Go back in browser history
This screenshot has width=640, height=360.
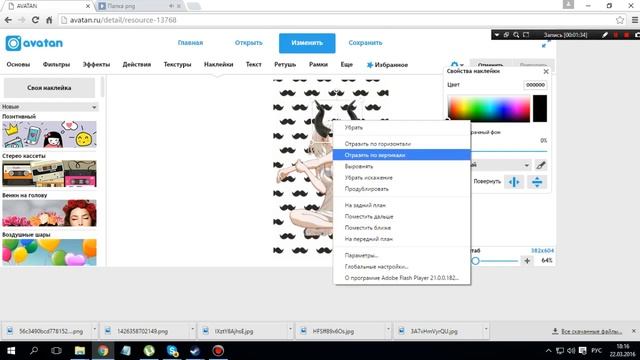coord(8,20)
